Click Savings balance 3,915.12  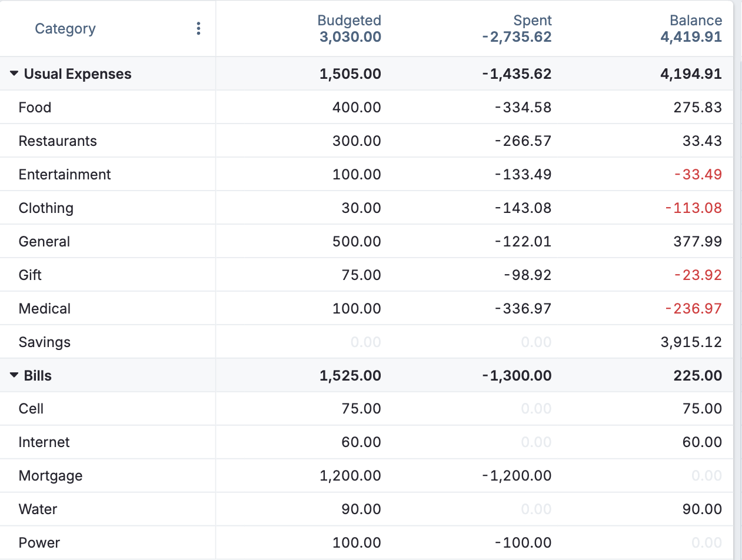pyautogui.click(x=691, y=342)
